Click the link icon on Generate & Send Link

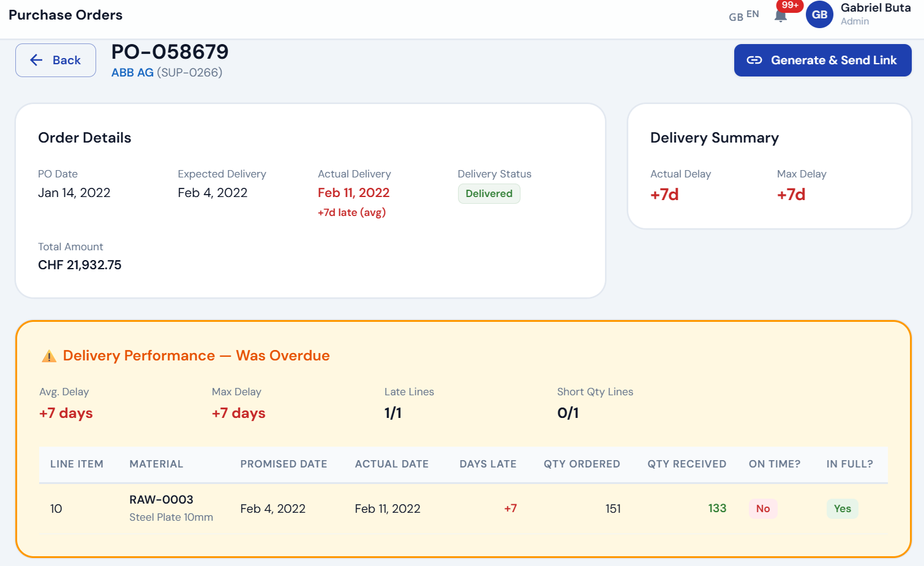coord(755,60)
